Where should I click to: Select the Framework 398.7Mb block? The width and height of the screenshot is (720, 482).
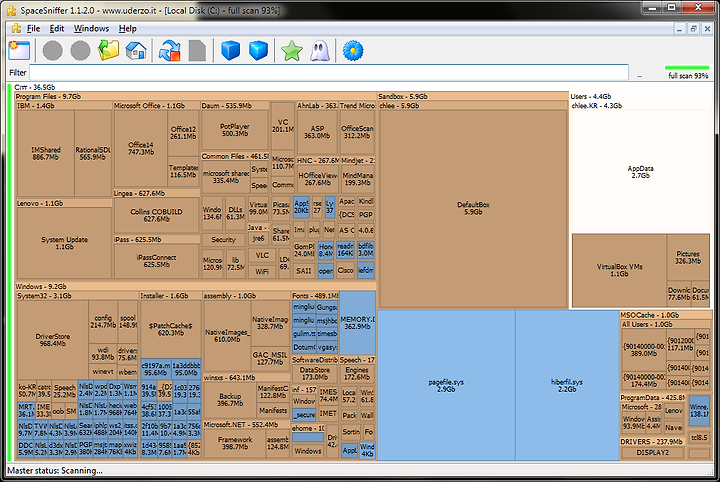(x=235, y=443)
